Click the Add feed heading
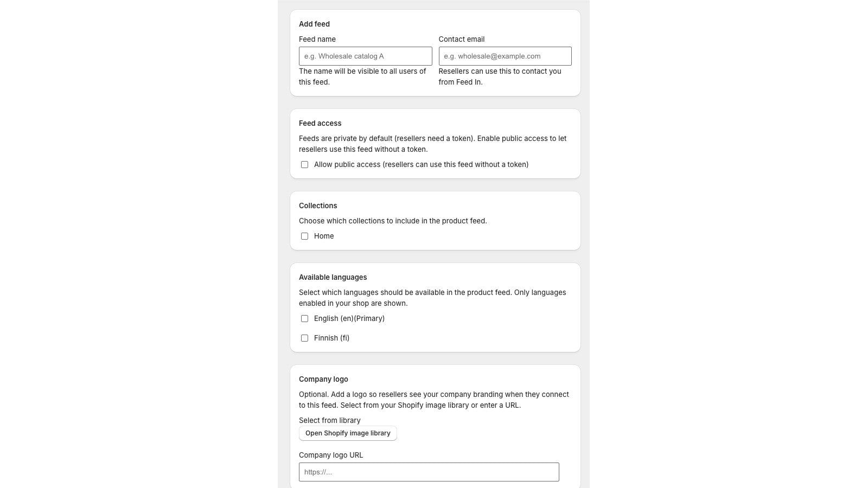The image size is (868, 488). (x=314, y=24)
